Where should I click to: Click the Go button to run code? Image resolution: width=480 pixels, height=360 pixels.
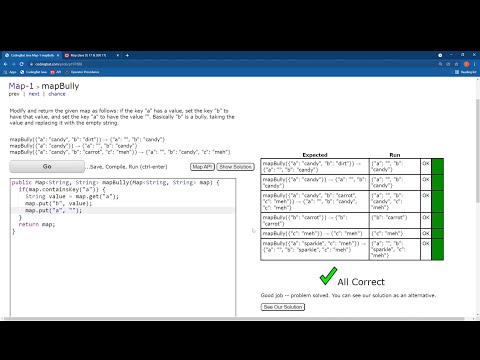click(47, 166)
